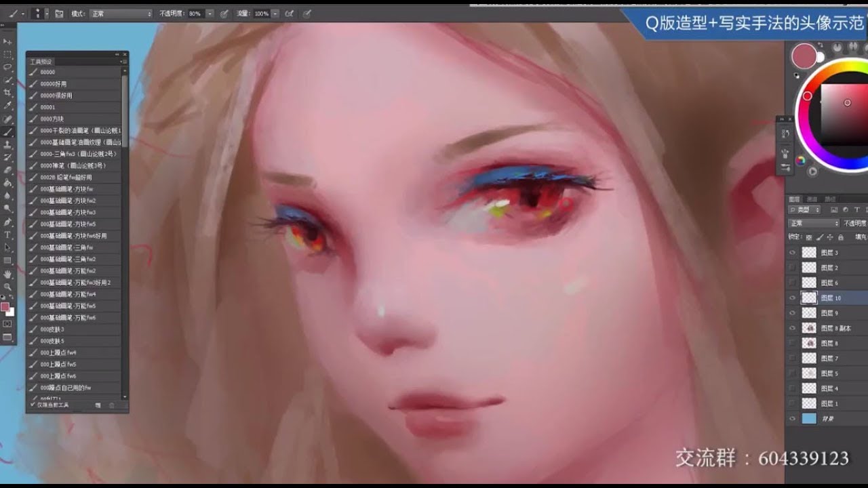
Task: Open the 流量 flow slider arrow
Action: pos(276,14)
